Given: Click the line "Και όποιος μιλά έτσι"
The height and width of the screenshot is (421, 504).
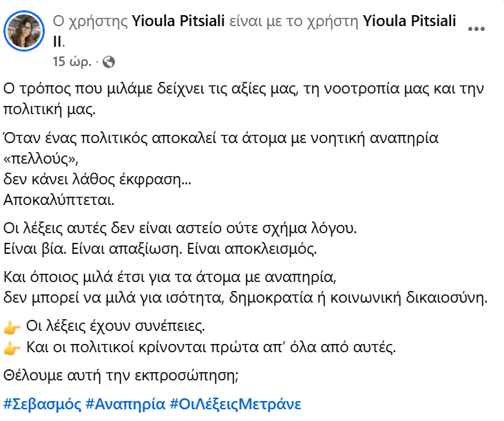Looking at the screenshot, I should tap(169, 278).
